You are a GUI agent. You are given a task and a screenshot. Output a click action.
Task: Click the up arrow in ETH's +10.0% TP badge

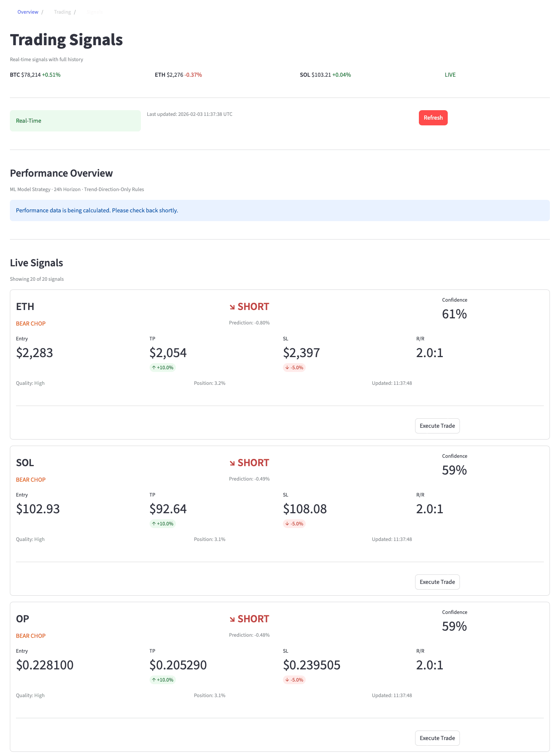pos(154,368)
